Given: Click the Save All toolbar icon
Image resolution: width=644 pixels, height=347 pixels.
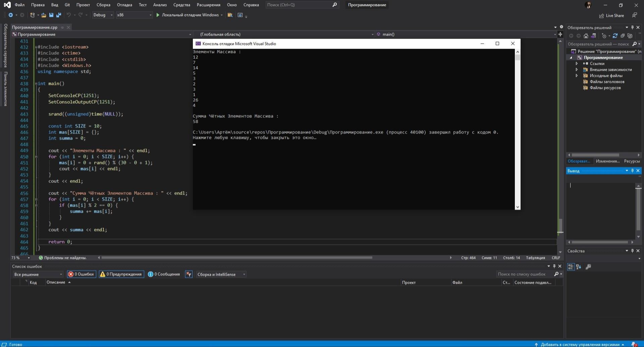Looking at the screenshot, I should pyautogui.click(x=59, y=15).
